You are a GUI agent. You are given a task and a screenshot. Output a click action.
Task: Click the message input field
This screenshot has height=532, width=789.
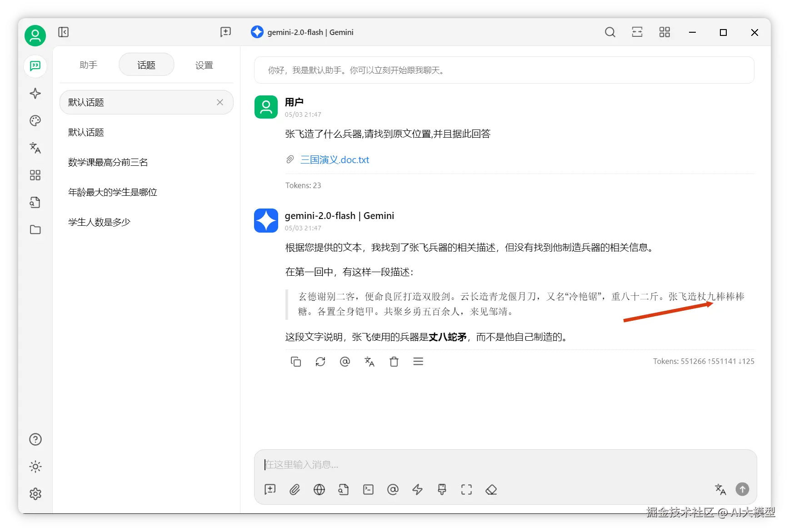point(505,464)
